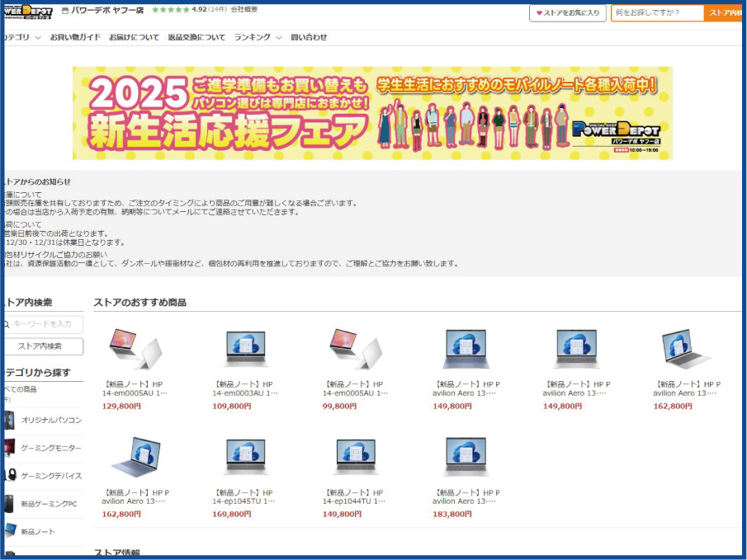Click the 149,800円 HP 14-ep1044TU title

pos(354,497)
